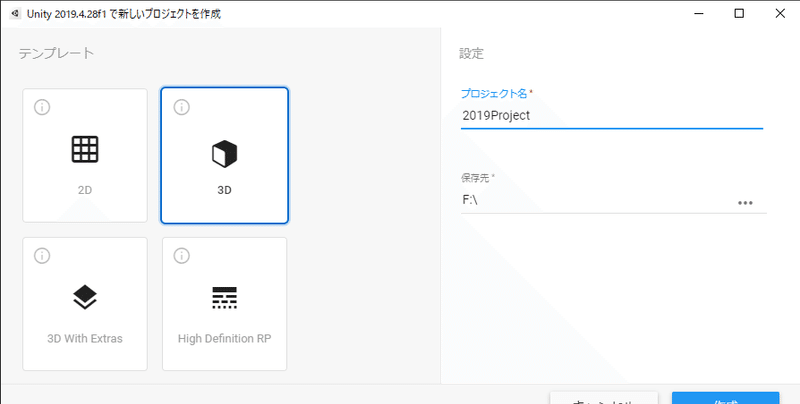Open info icon on 2D template
The image size is (800, 404).
pyautogui.click(x=42, y=107)
